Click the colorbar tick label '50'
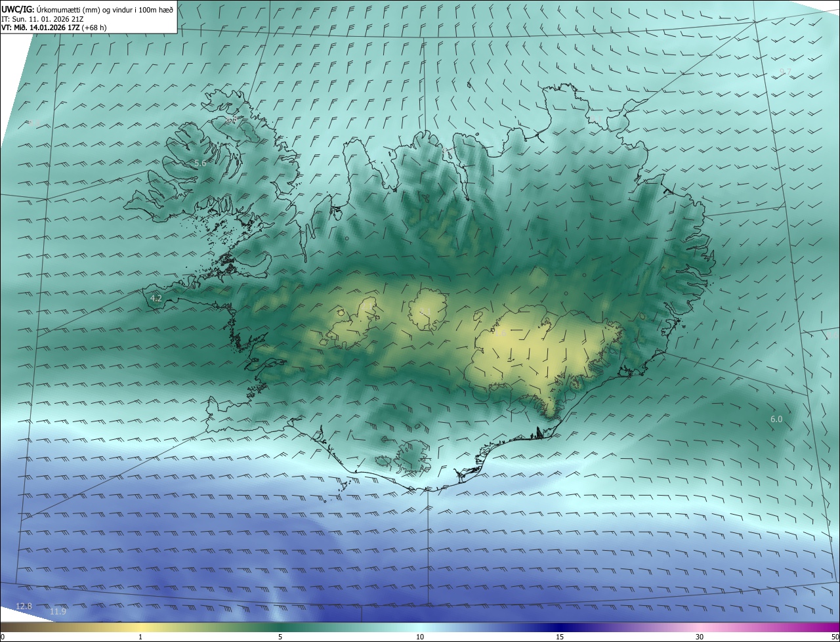Viewport: 840px width, 642px height. 835,637
